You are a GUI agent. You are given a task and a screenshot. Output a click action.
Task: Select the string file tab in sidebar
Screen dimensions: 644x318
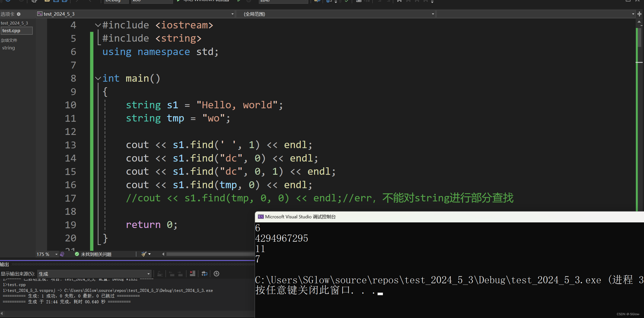[x=9, y=48]
